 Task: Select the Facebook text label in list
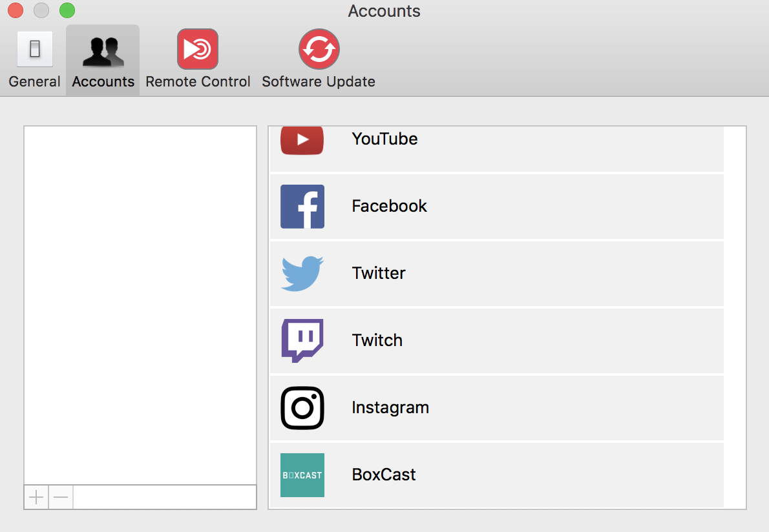389,206
